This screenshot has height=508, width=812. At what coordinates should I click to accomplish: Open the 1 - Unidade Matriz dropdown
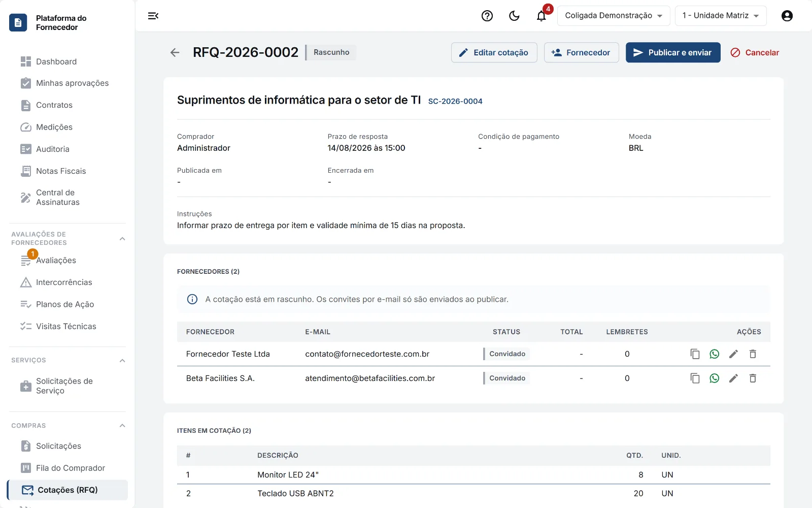coord(721,16)
